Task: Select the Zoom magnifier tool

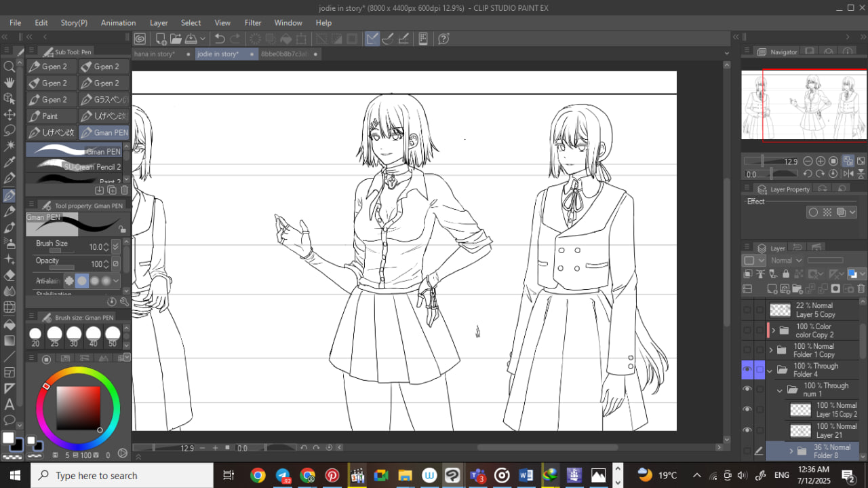Action: [9, 67]
